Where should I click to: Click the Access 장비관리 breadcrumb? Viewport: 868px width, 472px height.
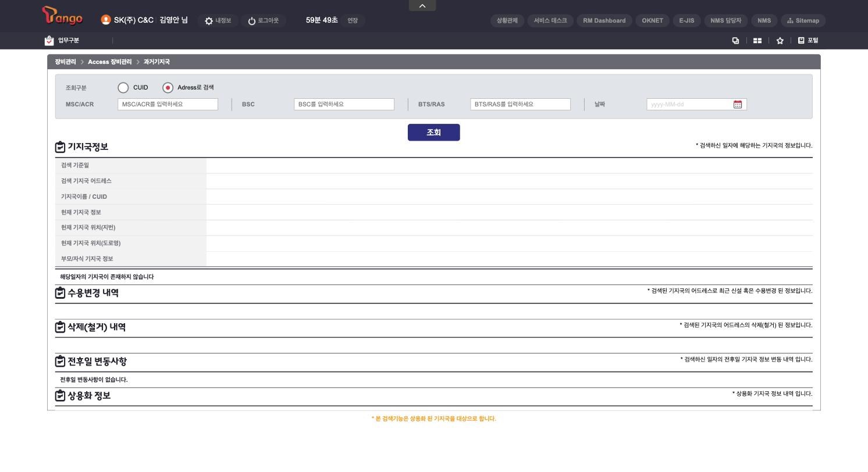click(110, 62)
